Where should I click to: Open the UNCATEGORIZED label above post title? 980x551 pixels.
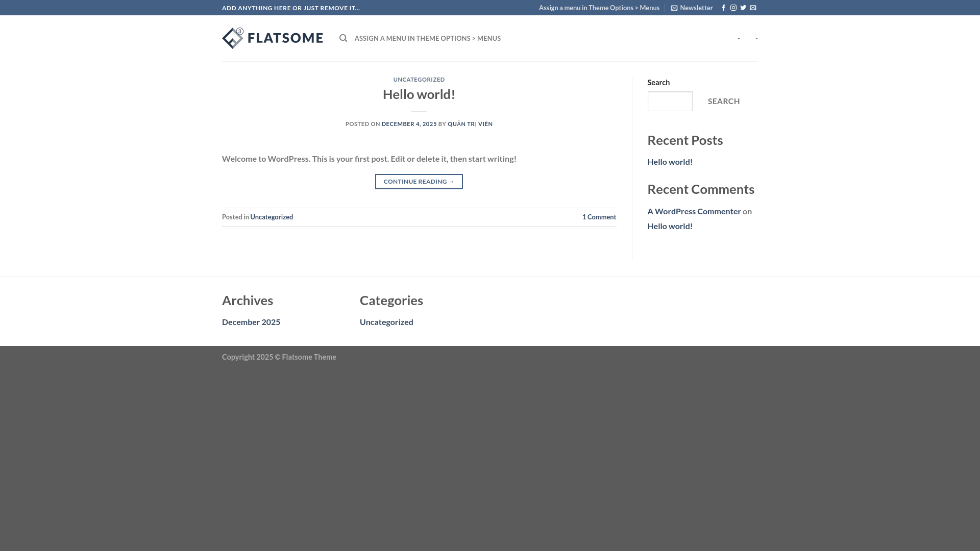[419, 80]
